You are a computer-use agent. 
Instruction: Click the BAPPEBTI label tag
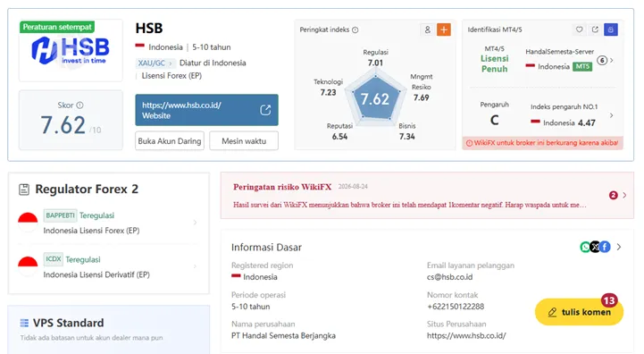point(61,215)
